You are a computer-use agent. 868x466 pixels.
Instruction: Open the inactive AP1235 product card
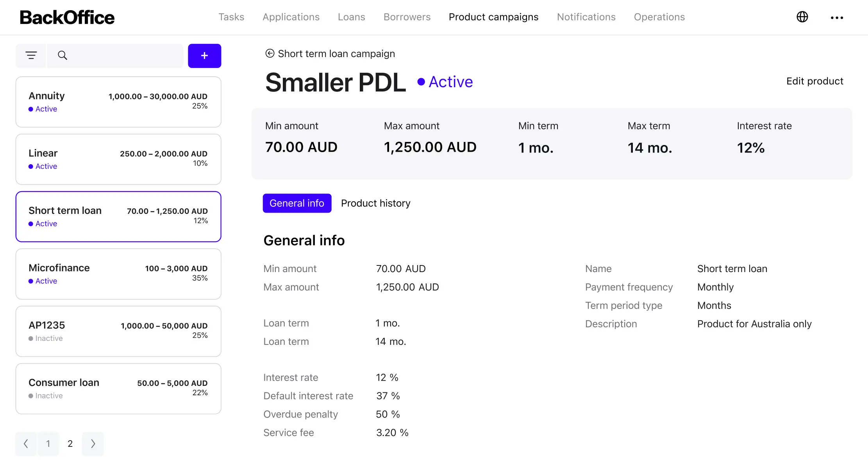tap(118, 331)
